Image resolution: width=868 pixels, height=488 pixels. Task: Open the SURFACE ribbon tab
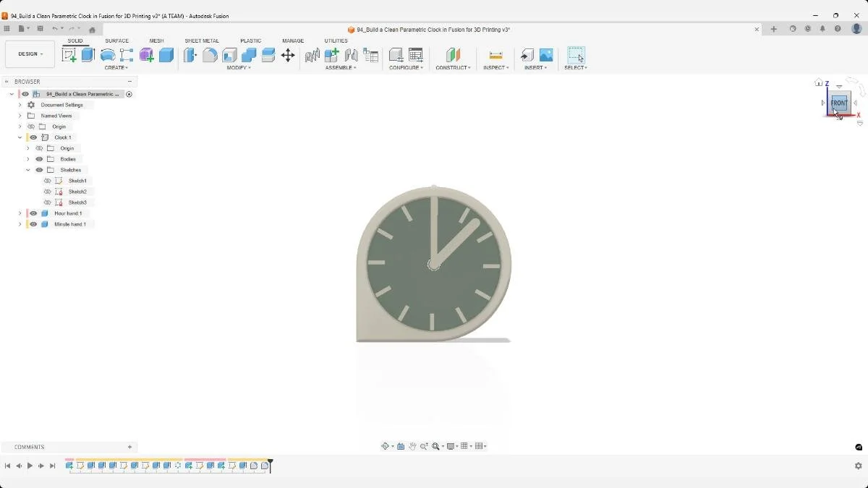click(116, 40)
